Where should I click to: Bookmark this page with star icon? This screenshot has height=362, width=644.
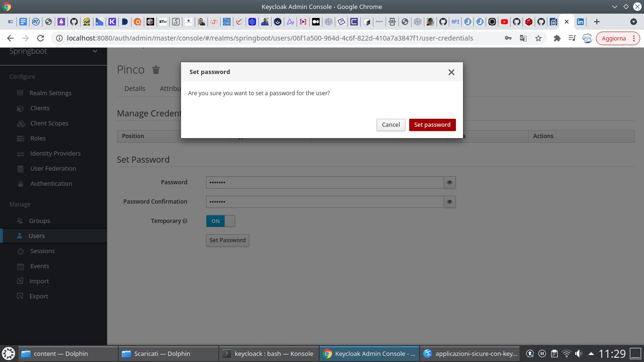(x=538, y=38)
